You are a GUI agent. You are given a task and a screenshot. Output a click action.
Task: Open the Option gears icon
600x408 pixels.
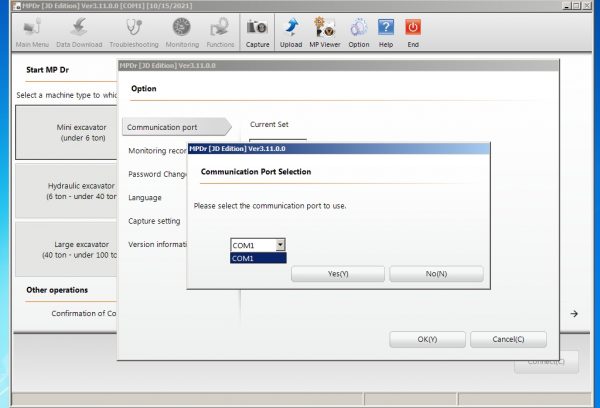[359, 33]
